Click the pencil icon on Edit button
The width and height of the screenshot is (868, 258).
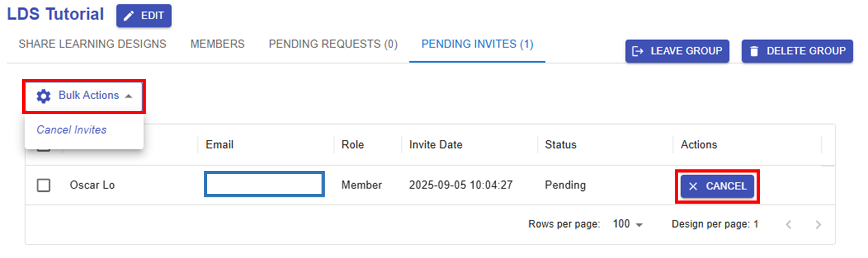point(129,16)
